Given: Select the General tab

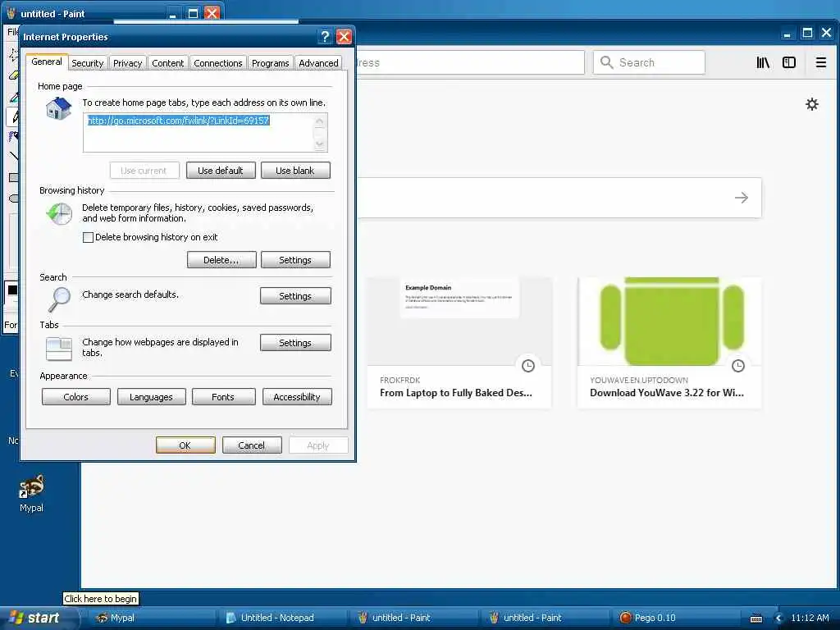Looking at the screenshot, I should (47, 62).
